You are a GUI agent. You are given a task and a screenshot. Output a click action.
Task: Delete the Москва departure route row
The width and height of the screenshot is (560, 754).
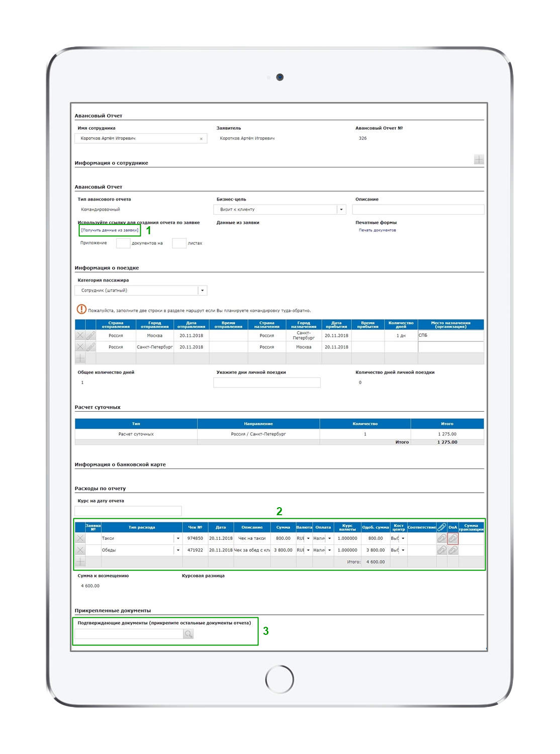pyautogui.click(x=80, y=335)
